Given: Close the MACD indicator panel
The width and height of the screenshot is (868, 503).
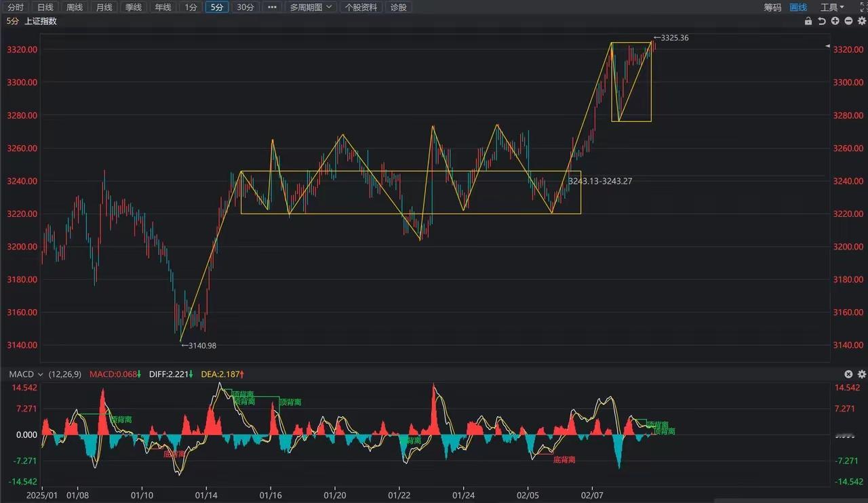Looking at the screenshot, I should tap(848, 374).
